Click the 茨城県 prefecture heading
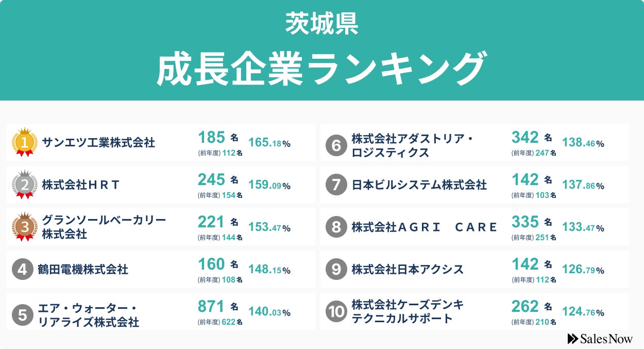This screenshot has width=644, height=349. pyautogui.click(x=321, y=24)
